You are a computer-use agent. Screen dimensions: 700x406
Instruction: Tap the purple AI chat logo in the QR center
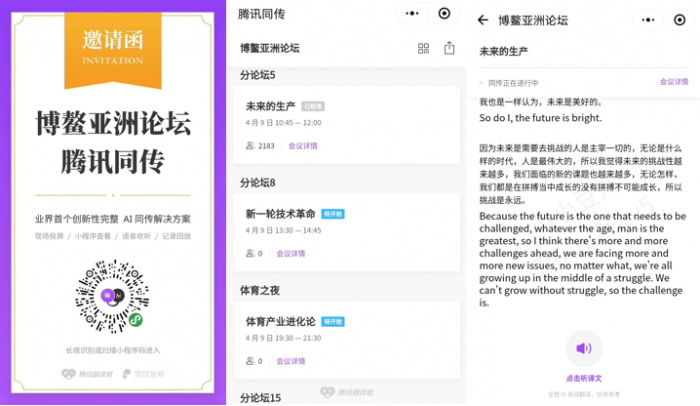(112, 296)
